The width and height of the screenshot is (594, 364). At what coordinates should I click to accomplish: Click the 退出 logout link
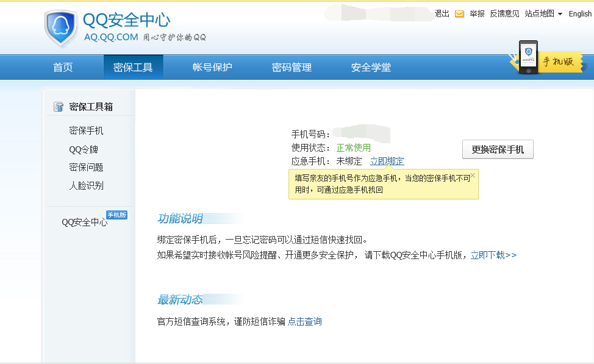click(442, 13)
